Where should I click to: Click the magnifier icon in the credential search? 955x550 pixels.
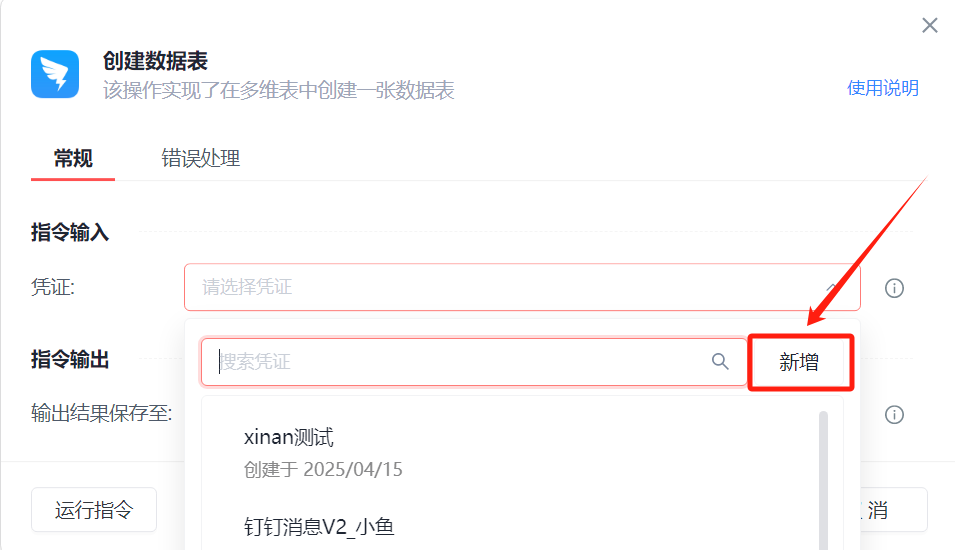coord(720,362)
